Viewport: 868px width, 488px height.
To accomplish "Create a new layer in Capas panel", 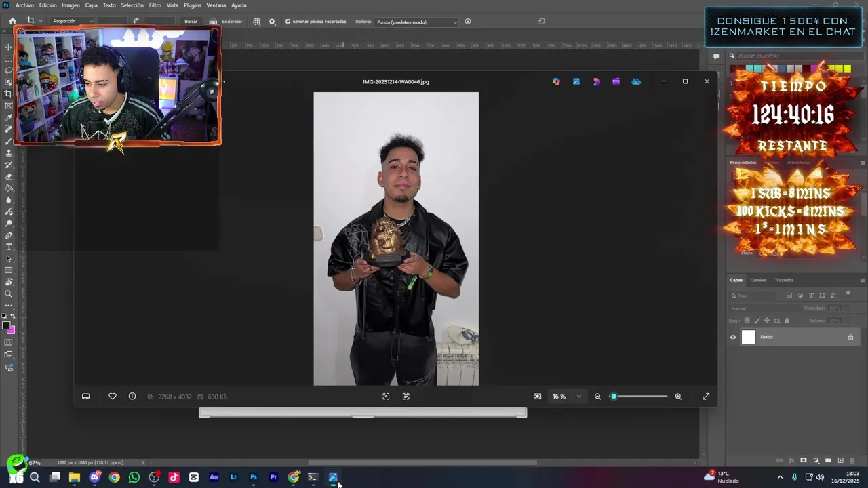I will pos(840,460).
